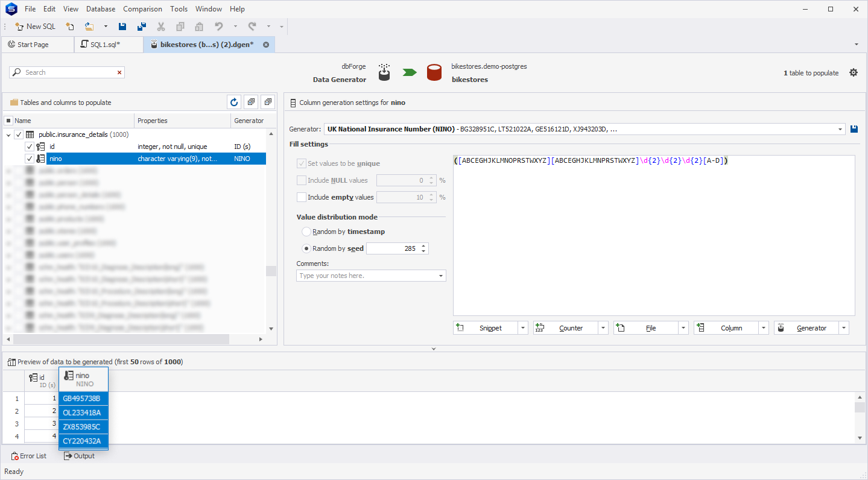Expand the Comments dropdown
Viewport: 868px width, 480px height.
[x=440, y=276]
